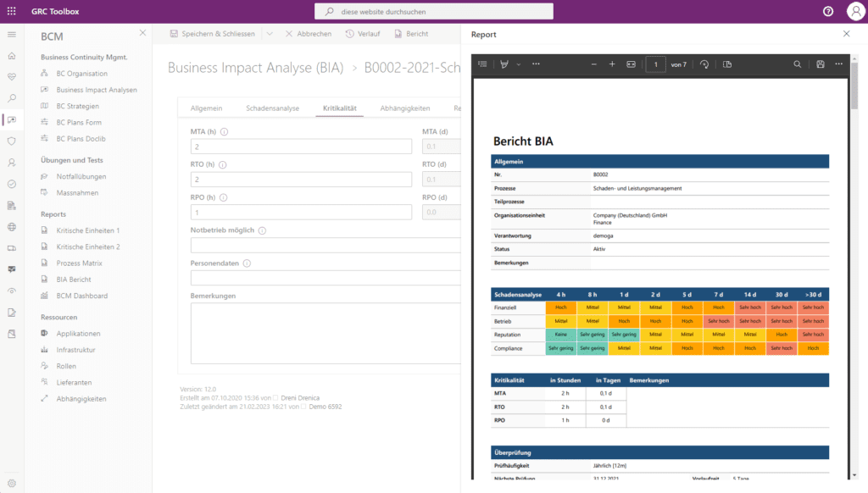
Task: Toggle PDF table of contents icon
Action: [482, 64]
